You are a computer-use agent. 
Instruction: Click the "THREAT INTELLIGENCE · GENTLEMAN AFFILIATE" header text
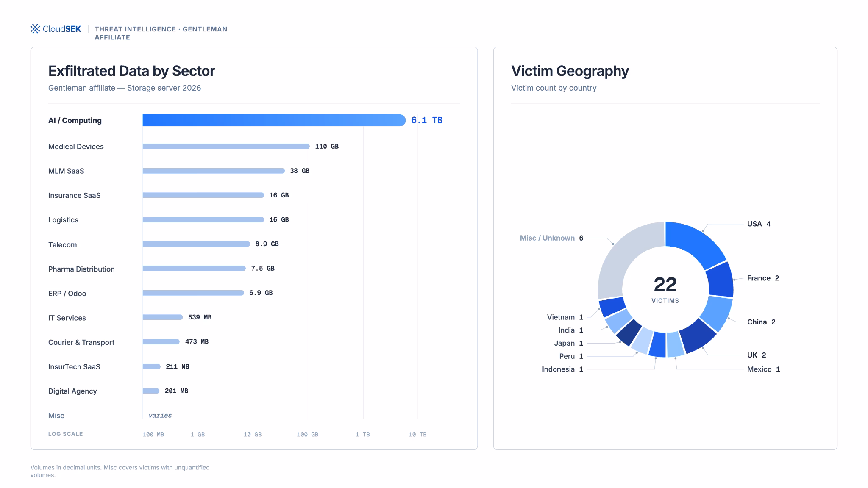click(161, 33)
